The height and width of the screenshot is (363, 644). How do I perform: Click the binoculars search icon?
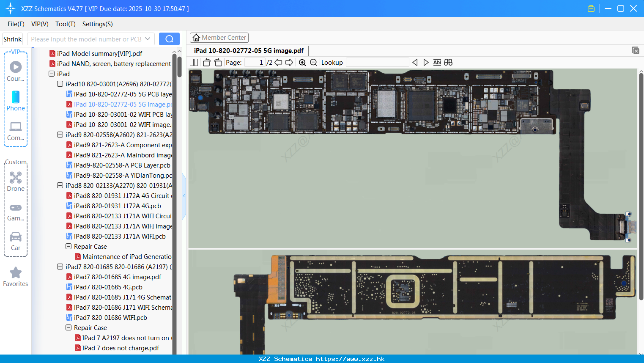(448, 62)
